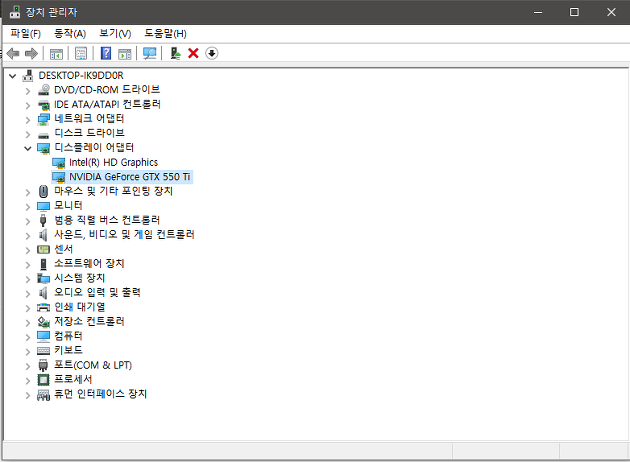630x462 pixels.
Task: Click the 디스크 드라이브 icon
Action: click(43, 135)
